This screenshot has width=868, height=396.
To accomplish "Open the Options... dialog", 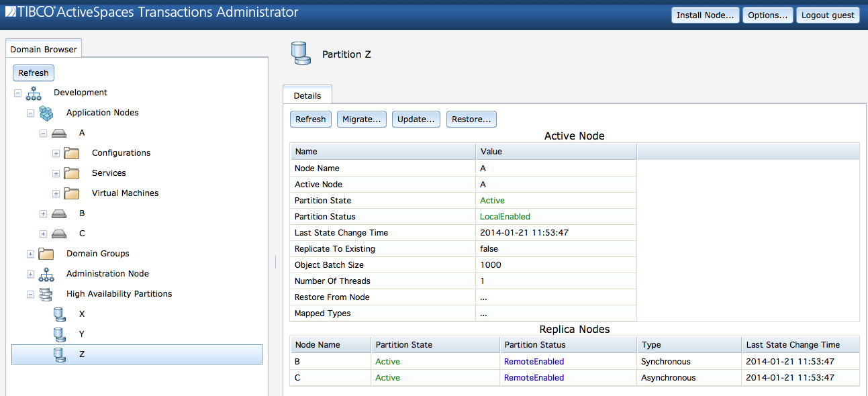I will (767, 15).
